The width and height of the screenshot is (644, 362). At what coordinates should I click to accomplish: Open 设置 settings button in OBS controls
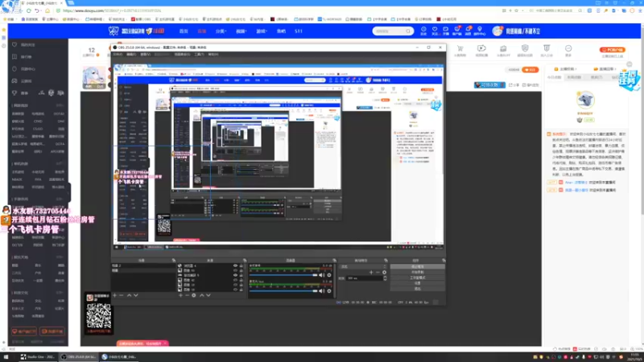pyautogui.click(x=417, y=283)
